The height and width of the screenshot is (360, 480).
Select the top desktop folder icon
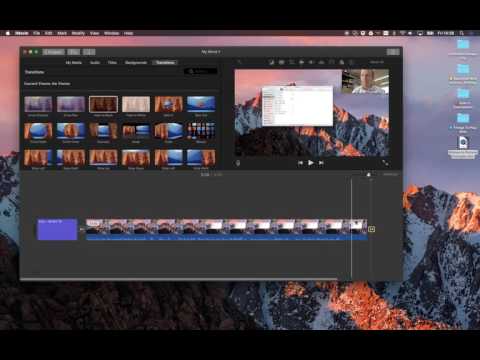click(463, 45)
